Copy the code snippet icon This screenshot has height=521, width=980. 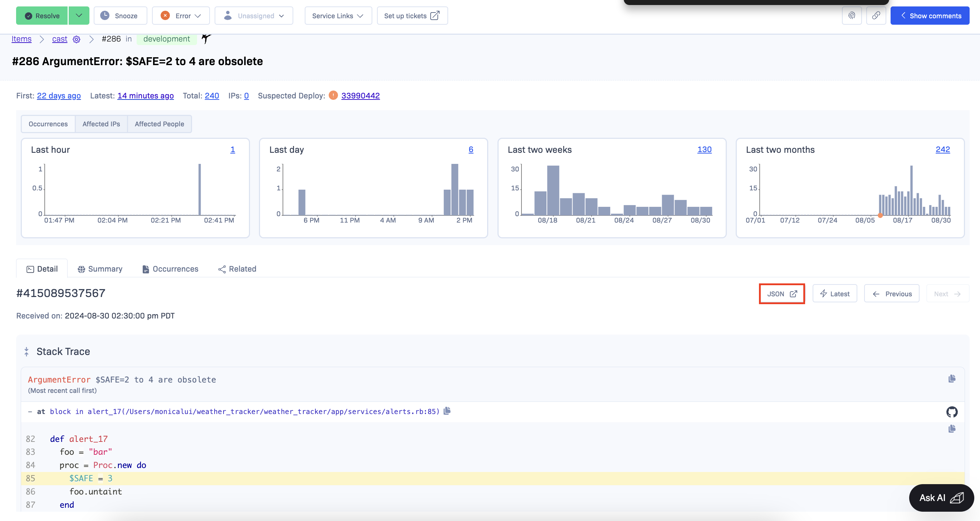[x=951, y=429]
